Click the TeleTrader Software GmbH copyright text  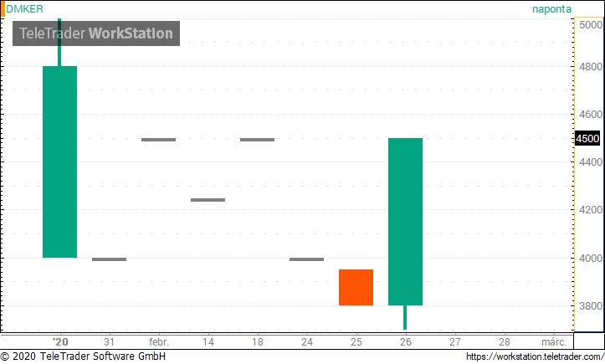pos(83,356)
